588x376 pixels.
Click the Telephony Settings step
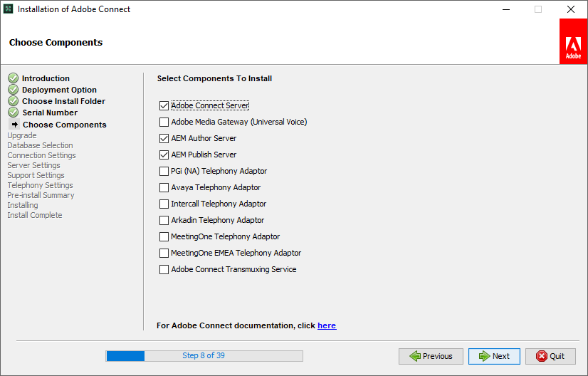click(x=40, y=185)
